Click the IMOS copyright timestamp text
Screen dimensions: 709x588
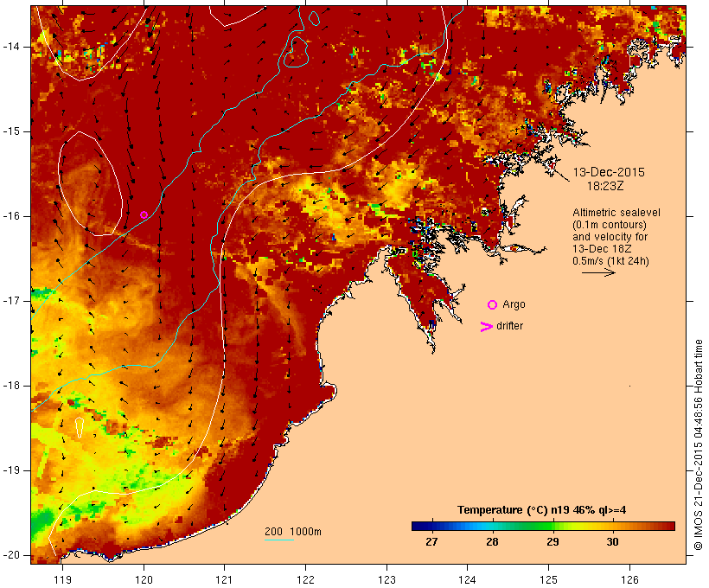699,445
